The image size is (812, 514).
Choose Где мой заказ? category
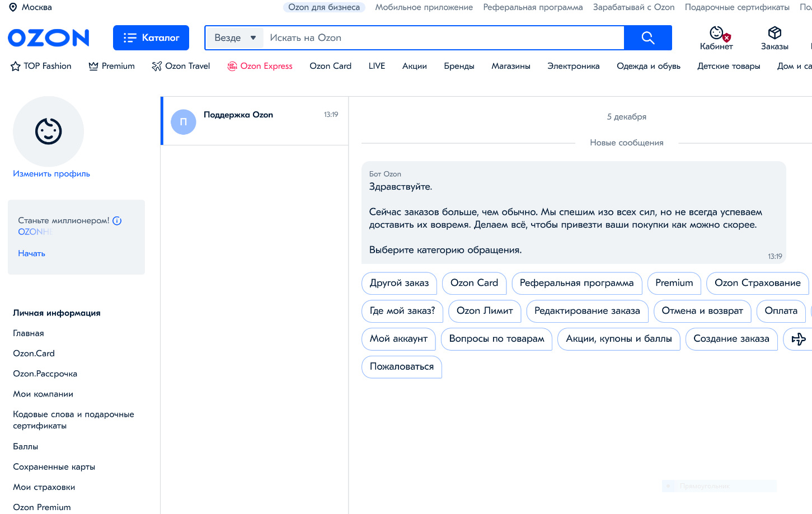(x=402, y=311)
